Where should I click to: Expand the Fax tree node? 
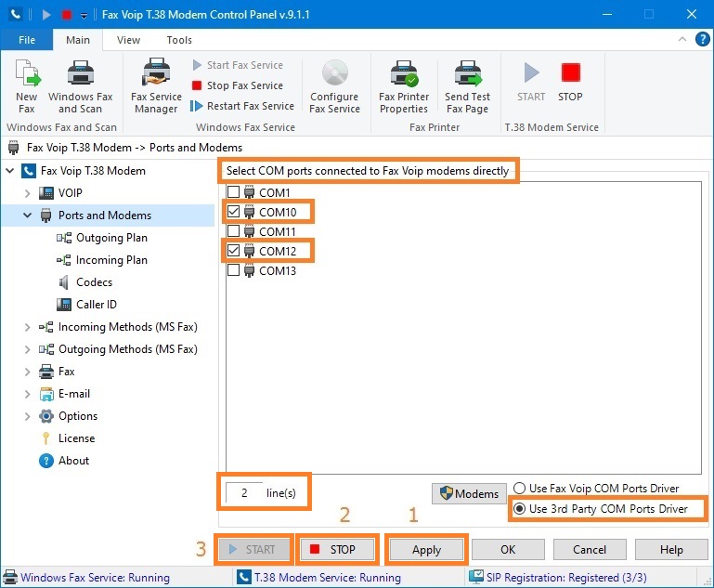point(27,372)
